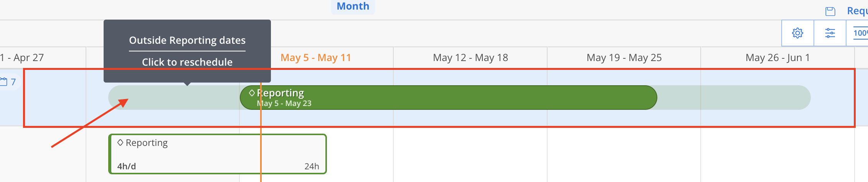Select the May 19 - May 25 week header

click(624, 58)
